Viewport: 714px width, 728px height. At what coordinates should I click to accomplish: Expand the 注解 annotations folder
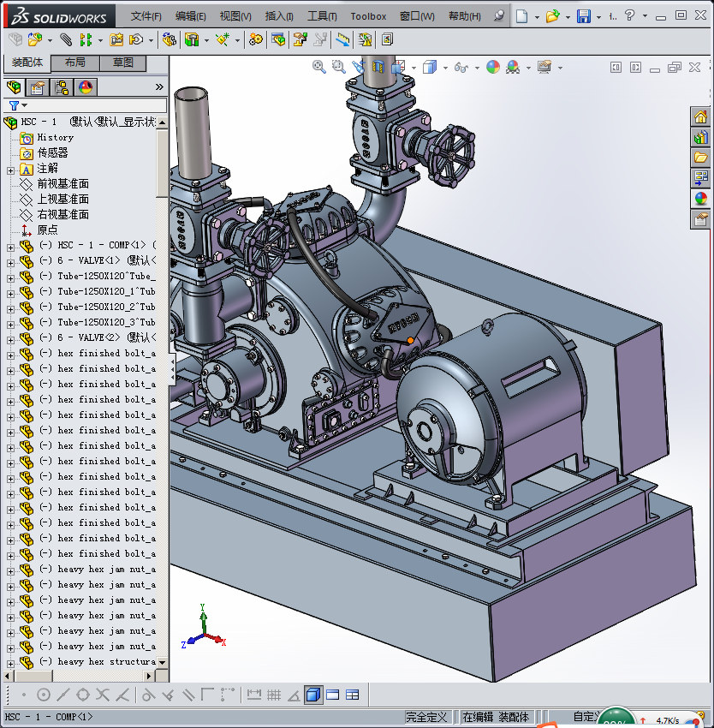(x=10, y=169)
